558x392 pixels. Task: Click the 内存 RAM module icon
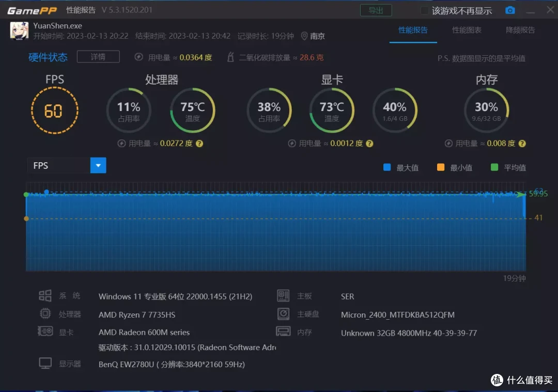tap(283, 331)
